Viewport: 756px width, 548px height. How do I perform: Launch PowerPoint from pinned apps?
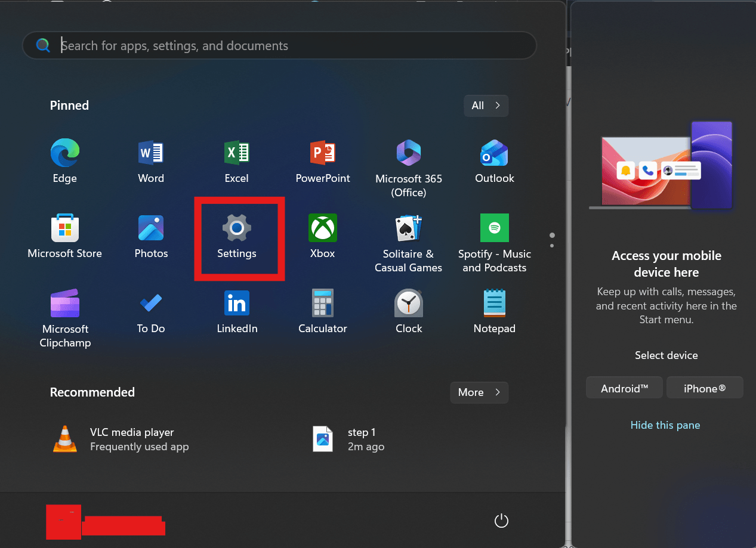coord(322,153)
